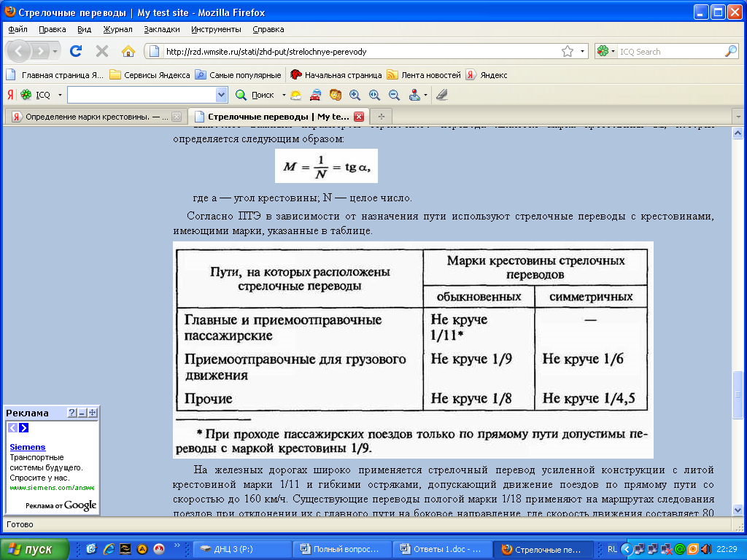
Task: Open Internet Explorer from quick launch
Action: (x=109, y=549)
